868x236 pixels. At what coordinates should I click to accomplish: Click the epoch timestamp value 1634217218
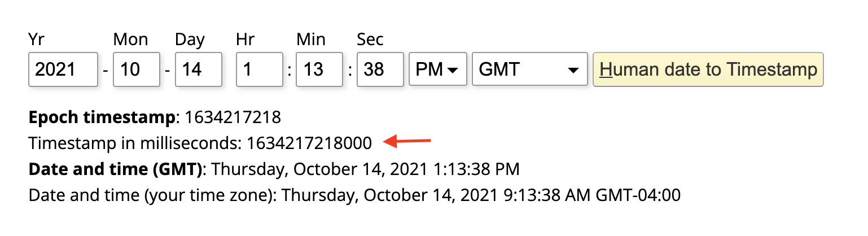pos(233,118)
